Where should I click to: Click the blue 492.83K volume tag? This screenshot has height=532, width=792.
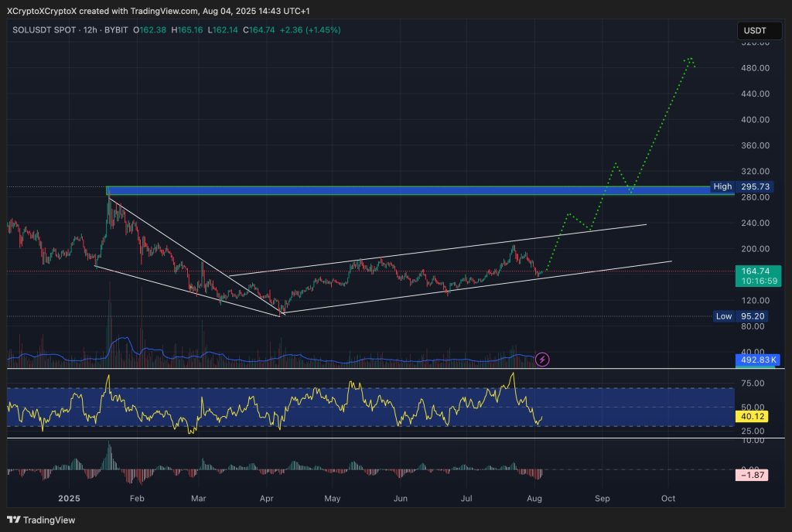pyautogui.click(x=756, y=360)
